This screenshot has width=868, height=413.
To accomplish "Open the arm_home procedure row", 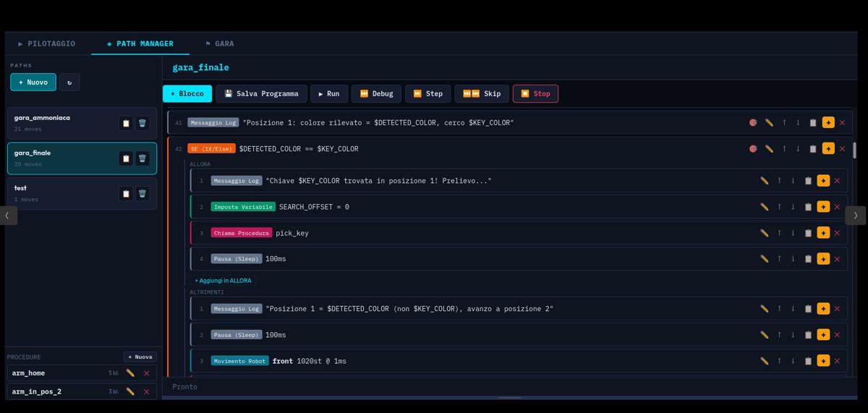I will coord(82,373).
